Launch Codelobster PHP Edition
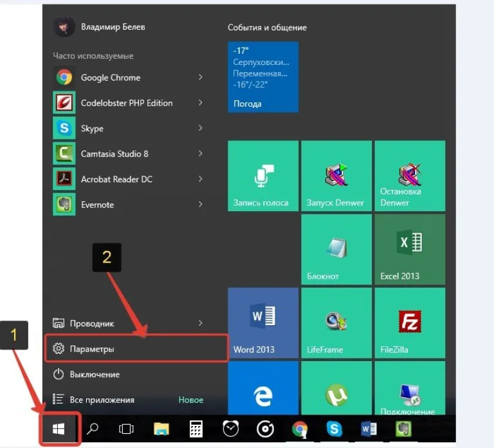The height and width of the screenshot is (448, 494). coord(127,103)
